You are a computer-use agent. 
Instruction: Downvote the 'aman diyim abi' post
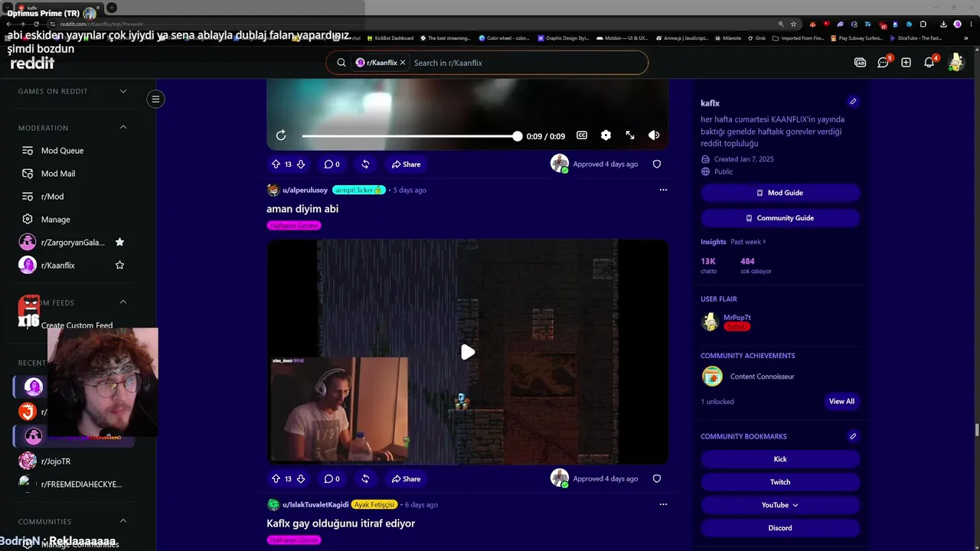click(x=301, y=478)
